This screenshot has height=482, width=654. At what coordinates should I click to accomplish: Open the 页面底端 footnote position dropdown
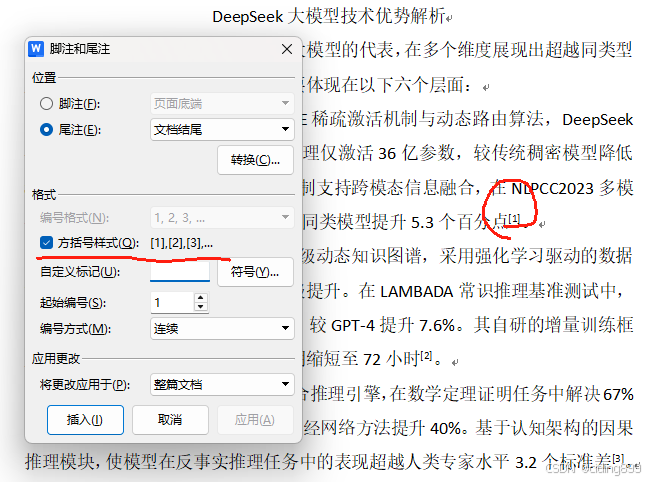point(222,103)
